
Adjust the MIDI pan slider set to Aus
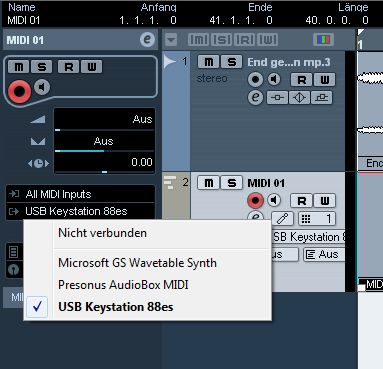pyautogui.click(x=104, y=141)
